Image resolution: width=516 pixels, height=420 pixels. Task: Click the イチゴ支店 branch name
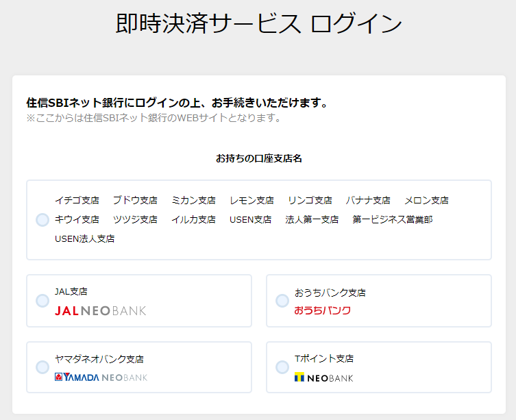(77, 200)
